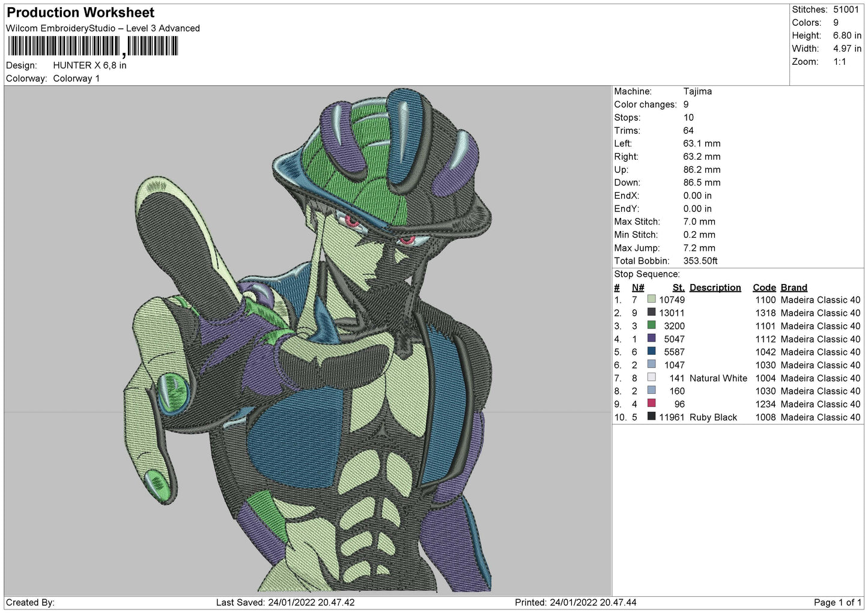Select the Max Jump value "7.2 mm"
868x613 pixels.
[x=699, y=248]
